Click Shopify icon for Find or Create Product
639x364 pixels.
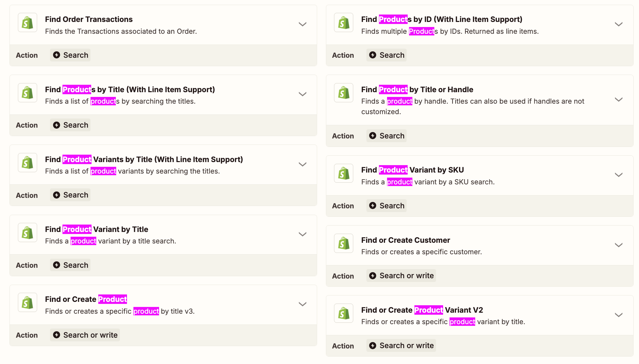27,303
